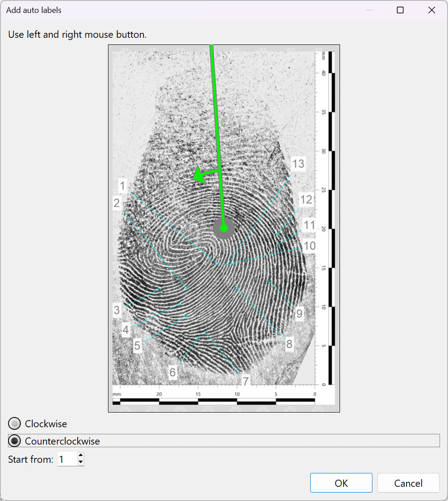Decrease the Start from value with down arrow
Viewport: 448px width, 501px height.
[80, 462]
